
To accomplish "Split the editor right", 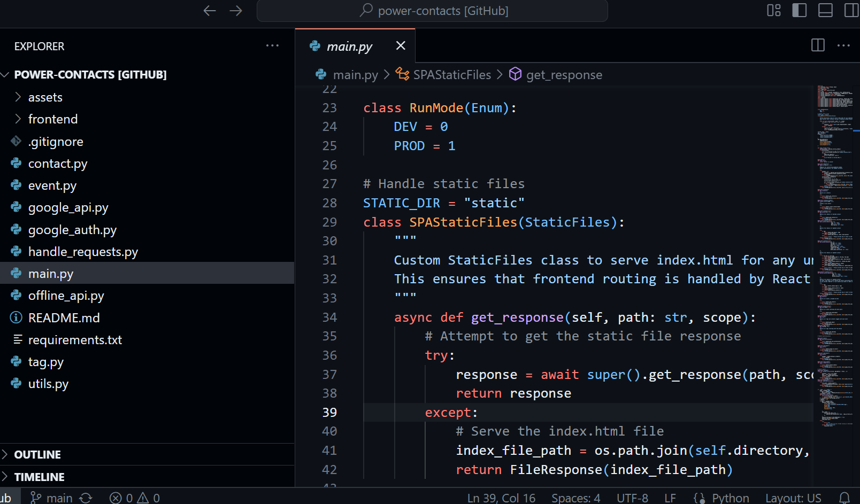I will (818, 45).
